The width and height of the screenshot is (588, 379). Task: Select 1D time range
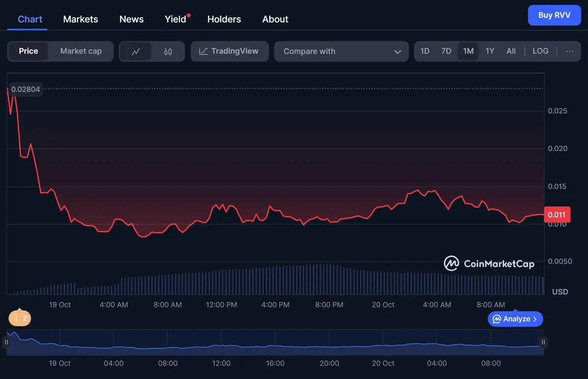pos(425,51)
